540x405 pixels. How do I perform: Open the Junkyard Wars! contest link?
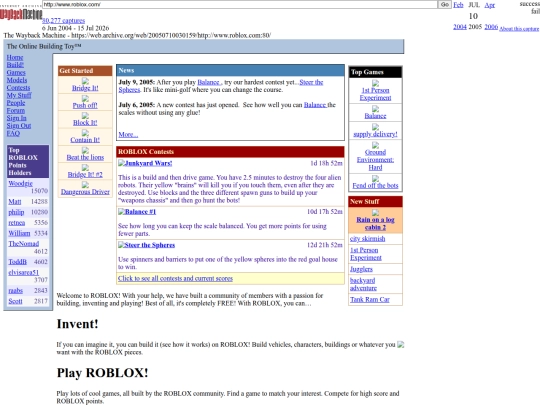pyautogui.click(x=148, y=163)
